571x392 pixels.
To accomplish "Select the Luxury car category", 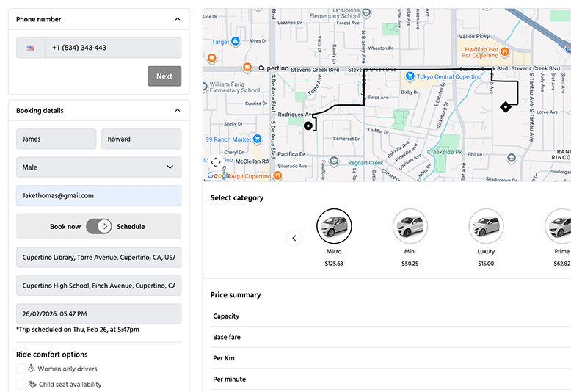I will 486,226.
